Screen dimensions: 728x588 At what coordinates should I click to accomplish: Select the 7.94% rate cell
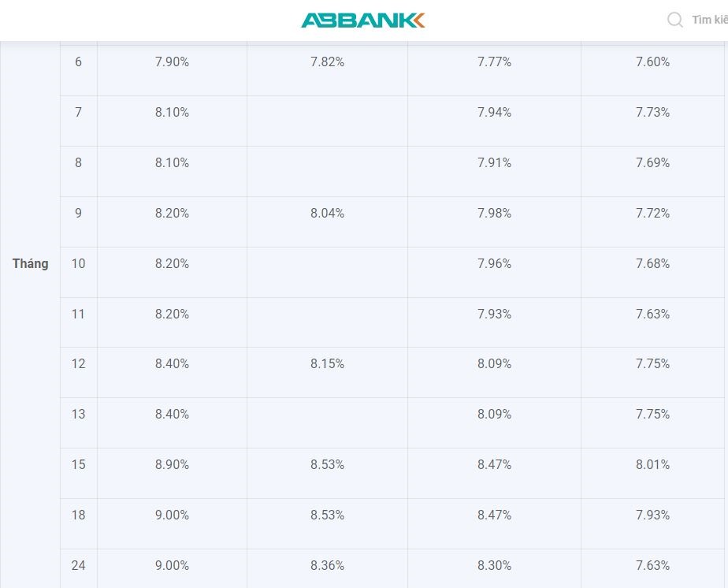pos(494,113)
